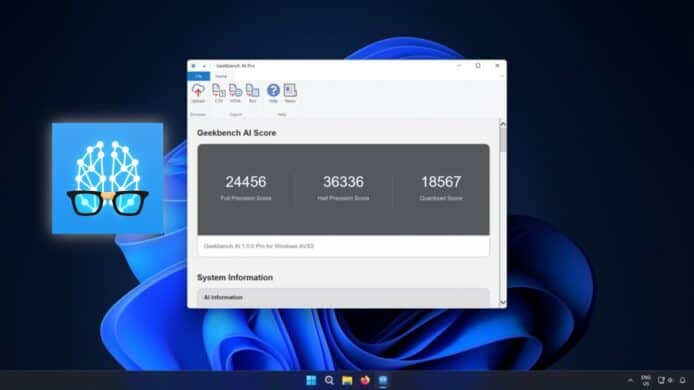Click the scrollbar down arrow in the results pane
This screenshot has width=694, height=390.
point(502,302)
